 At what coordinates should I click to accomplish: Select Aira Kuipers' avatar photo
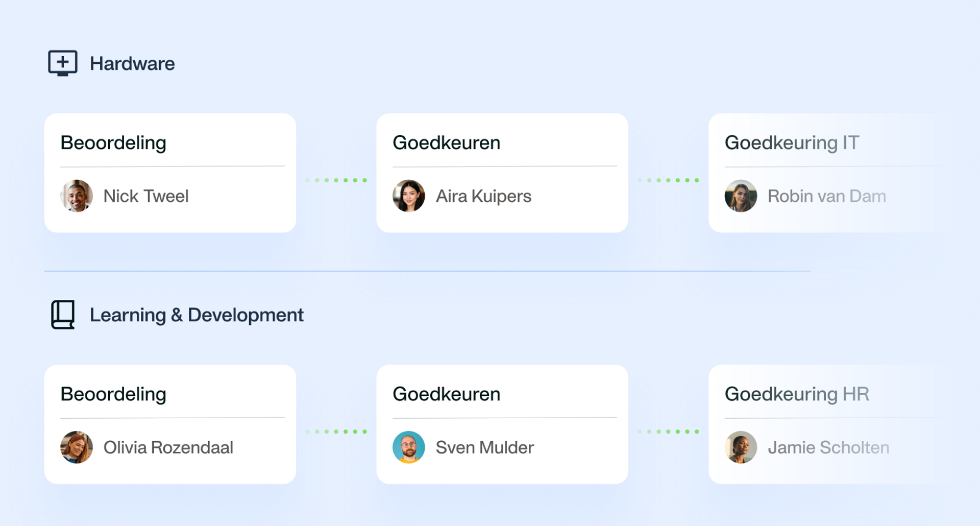click(408, 196)
